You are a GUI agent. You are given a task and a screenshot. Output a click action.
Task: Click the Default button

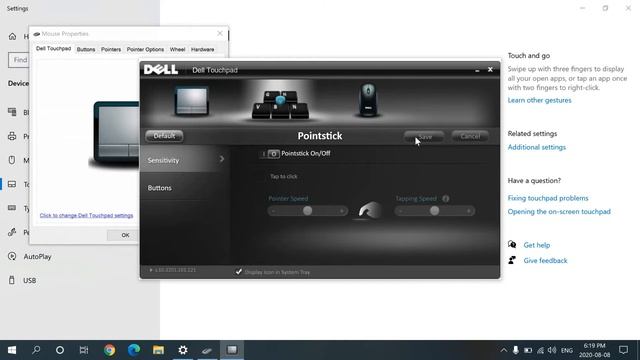click(164, 136)
